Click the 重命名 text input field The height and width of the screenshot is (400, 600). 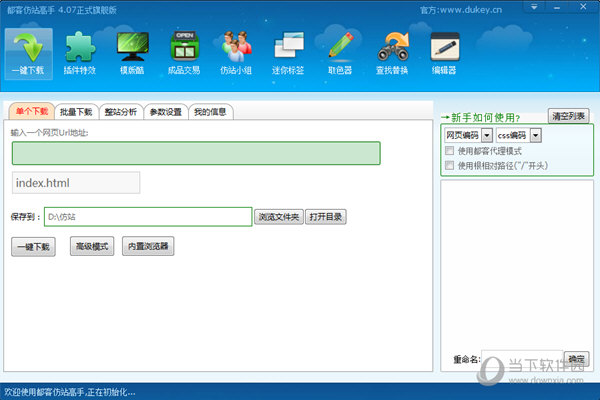tap(522, 359)
